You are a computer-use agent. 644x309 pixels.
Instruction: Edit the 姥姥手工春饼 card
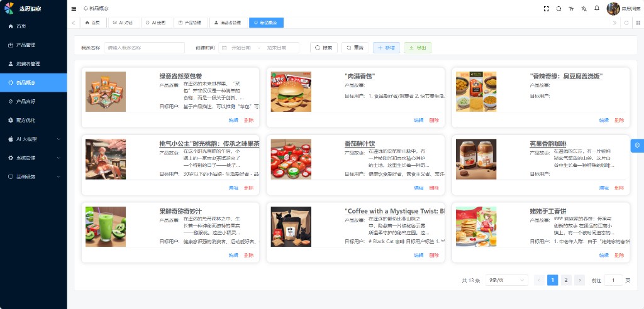click(604, 255)
